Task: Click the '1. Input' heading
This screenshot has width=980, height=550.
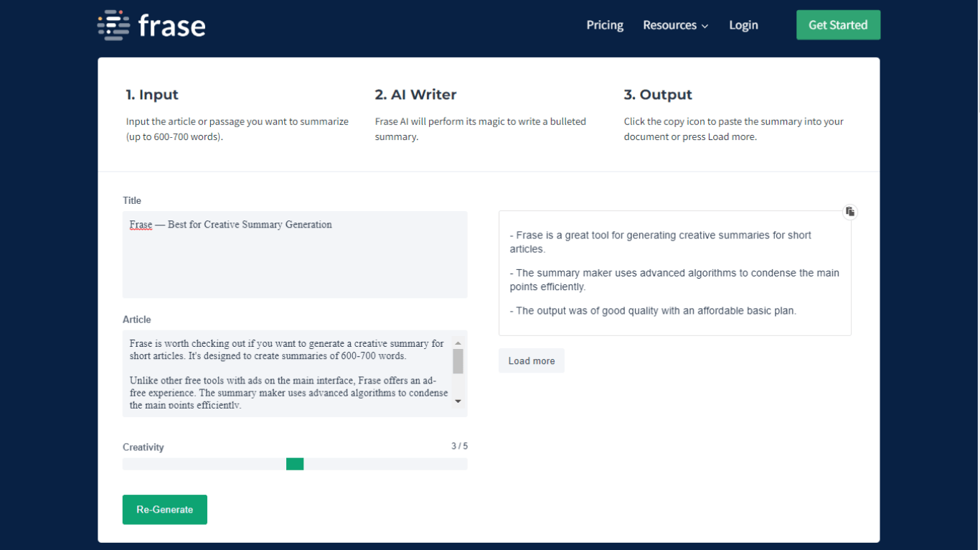Action: point(152,95)
